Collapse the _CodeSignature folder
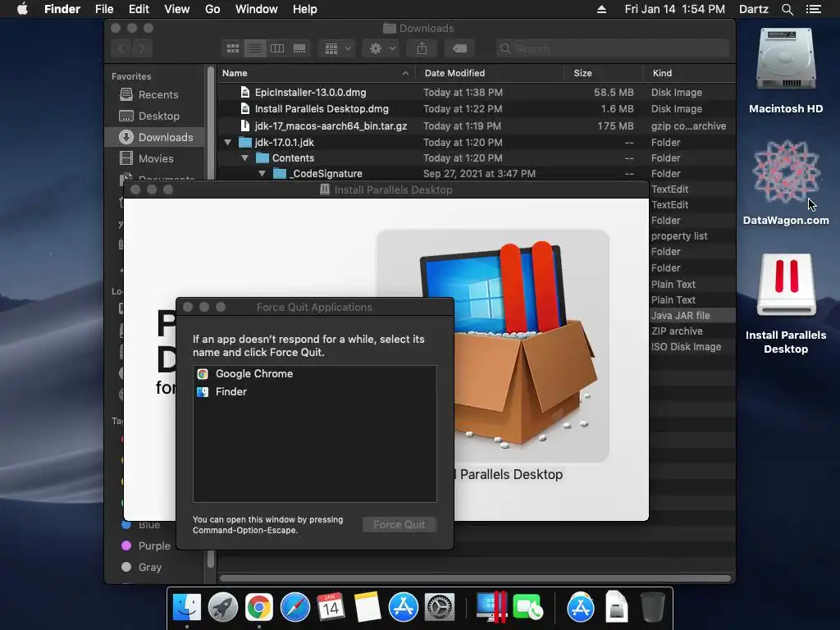 262,174
